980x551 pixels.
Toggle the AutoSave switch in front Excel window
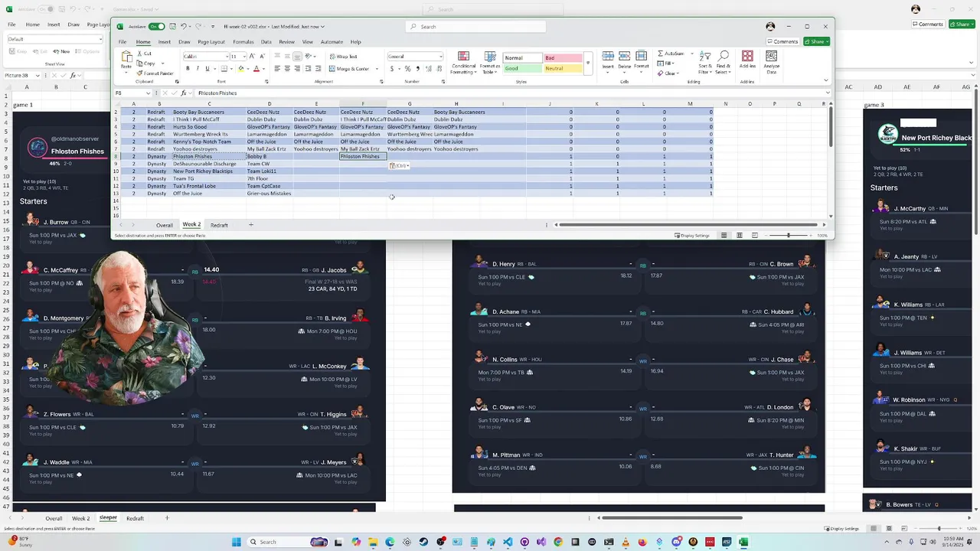[x=156, y=27]
